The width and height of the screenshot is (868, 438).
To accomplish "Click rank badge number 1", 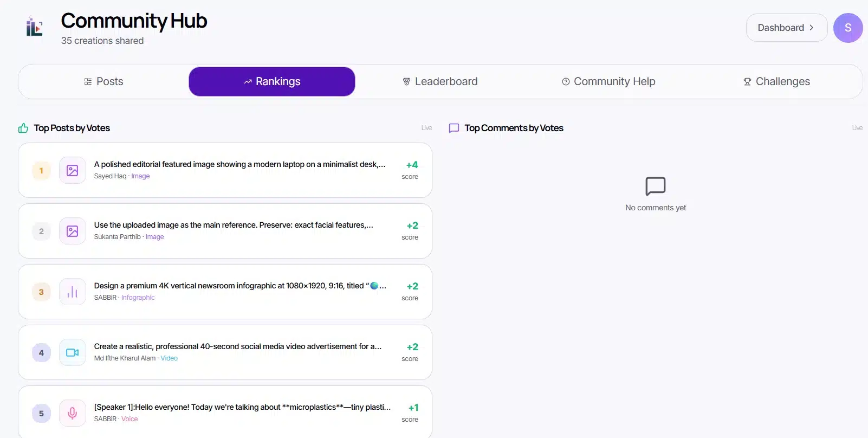I will [x=41, y=170].
